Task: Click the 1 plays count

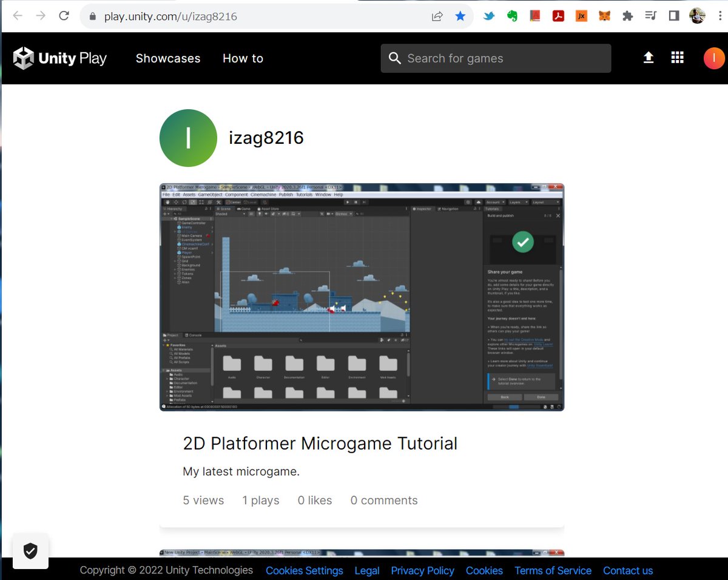Action: 261,501
